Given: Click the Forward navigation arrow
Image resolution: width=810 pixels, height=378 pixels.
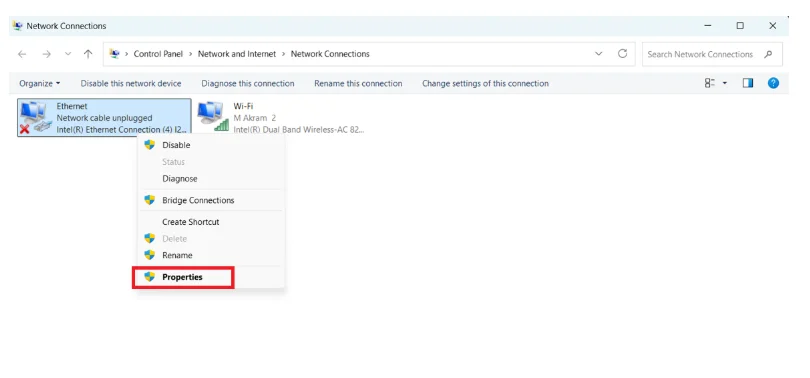Looking at the screenshot, I should [46, 54].
